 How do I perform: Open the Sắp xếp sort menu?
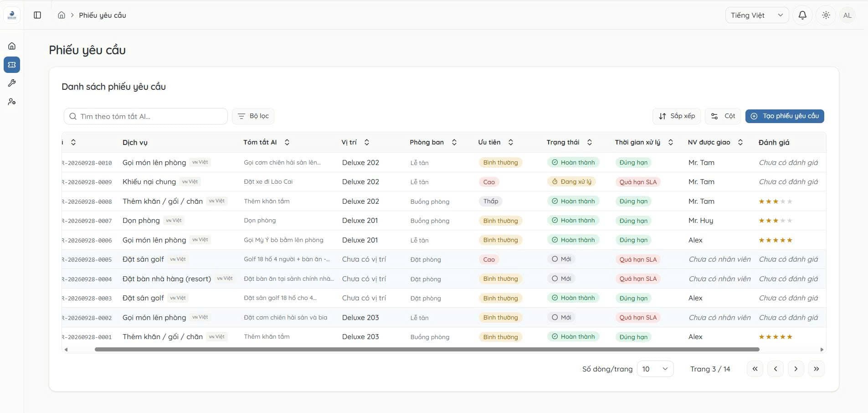677,116
